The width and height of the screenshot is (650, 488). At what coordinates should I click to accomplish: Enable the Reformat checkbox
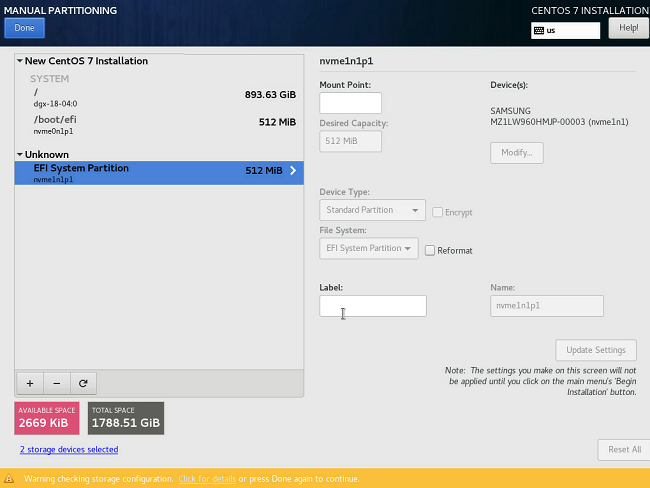pyautogui.click(x=430, y=250)
